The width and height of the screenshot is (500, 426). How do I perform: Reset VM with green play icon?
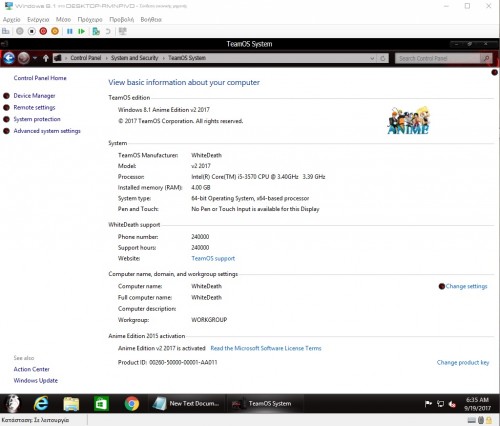(x=81, y=31)
